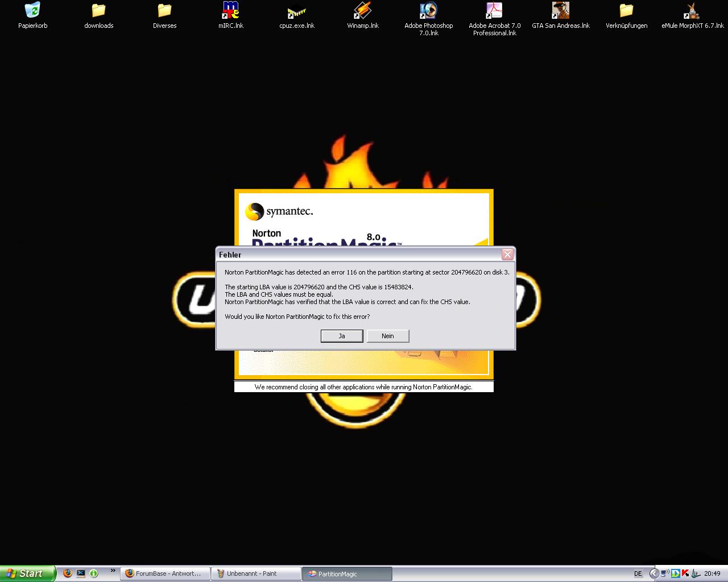Image resolution: width=728 pixels, height=582 pixels.
Task: Select the GTA San Andreas shortcut
Action: pos(560,15)
